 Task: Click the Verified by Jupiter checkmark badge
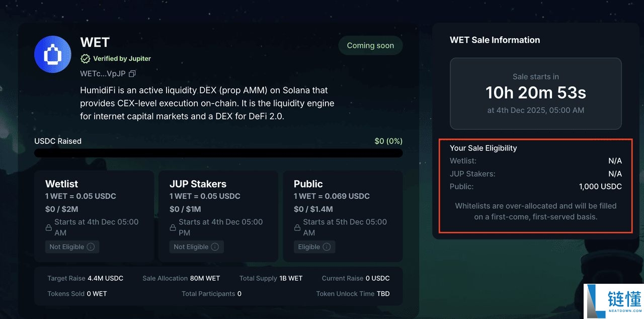[85, 58]
